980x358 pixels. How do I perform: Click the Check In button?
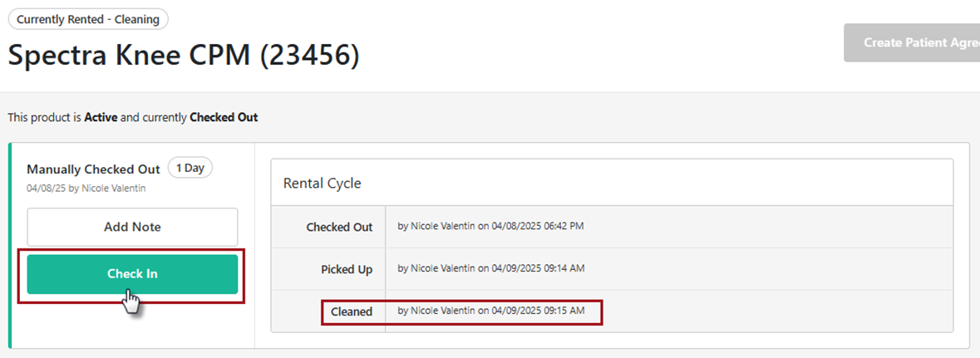(132, 274)
